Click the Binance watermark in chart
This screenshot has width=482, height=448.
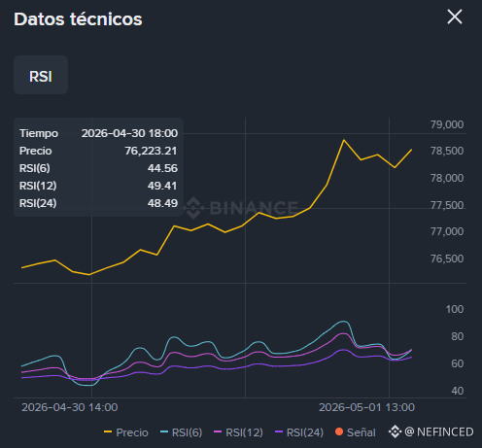[242, 208]
